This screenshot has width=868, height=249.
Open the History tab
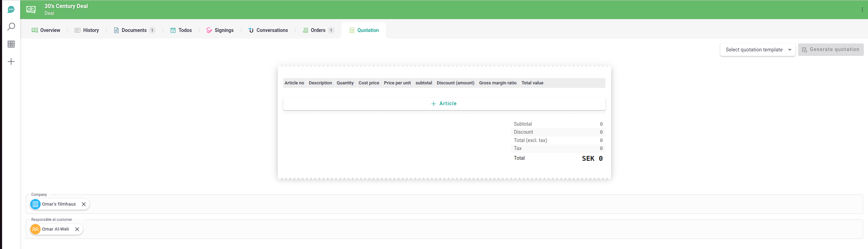87,30
